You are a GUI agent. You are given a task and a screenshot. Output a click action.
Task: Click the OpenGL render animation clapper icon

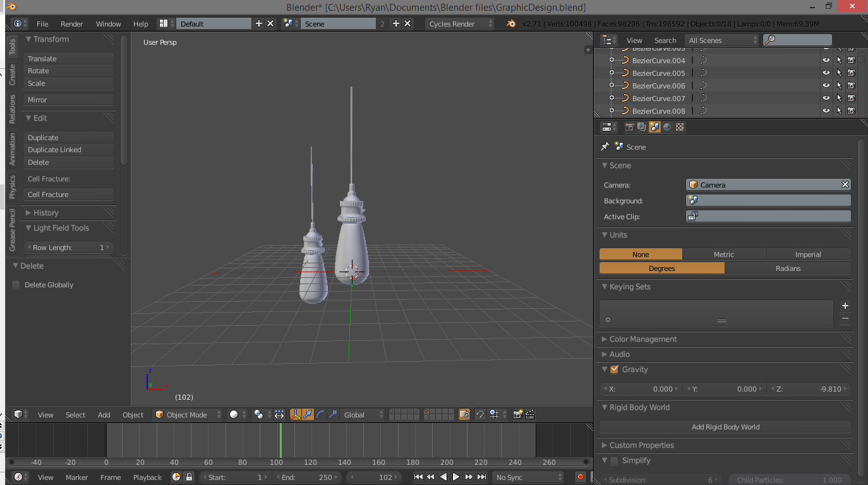tap(530, 414)
